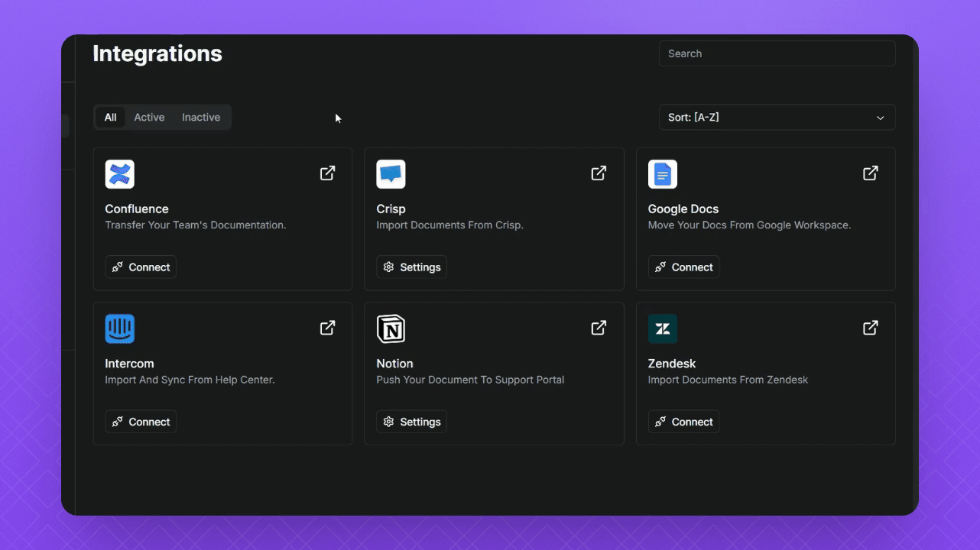Click the Intercom logo icon
980x550 pixels.
pyautogui.click(x=120, y=328)
